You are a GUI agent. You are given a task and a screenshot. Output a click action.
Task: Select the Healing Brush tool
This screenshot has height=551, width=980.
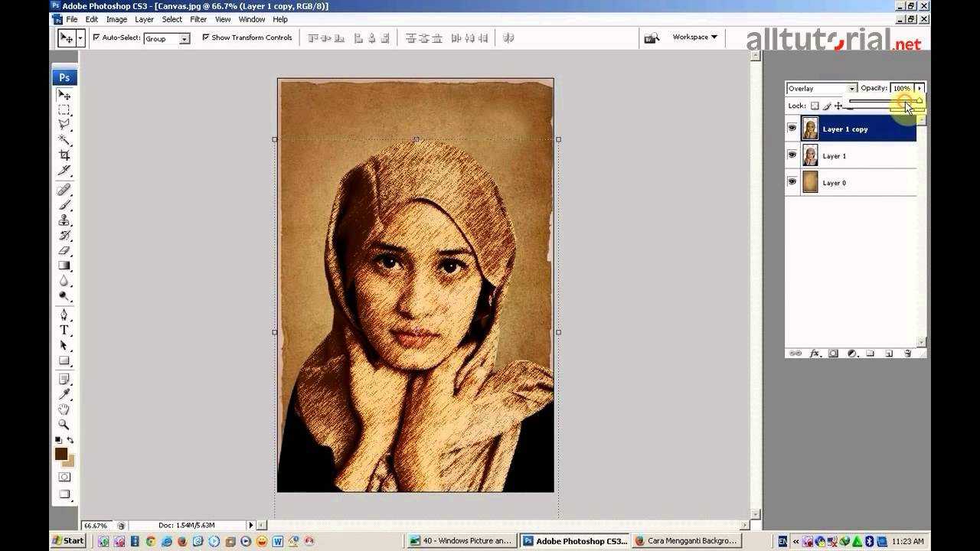tap(64, 190)
